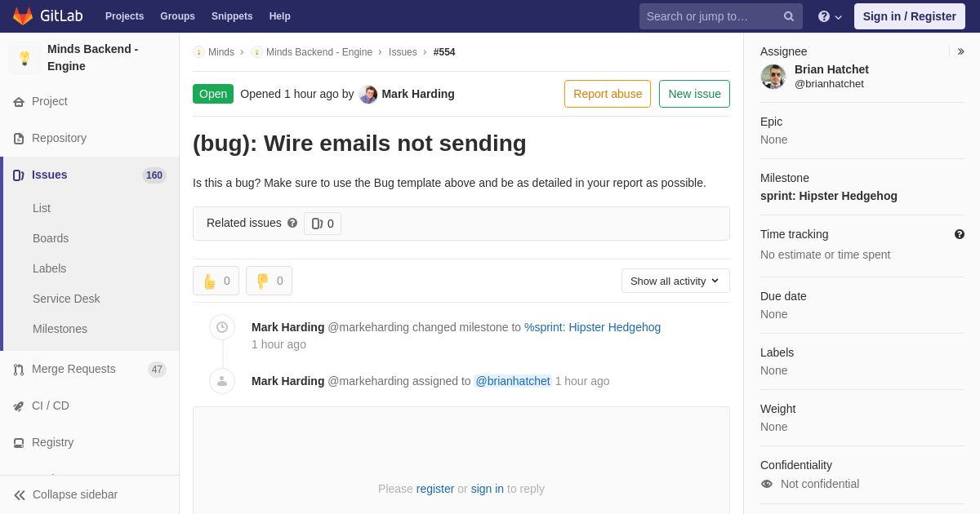The width and height of the screenshot is (980, 514).
Task: Click the Minds breadcrumb link
Action: [x=221, y=52]
